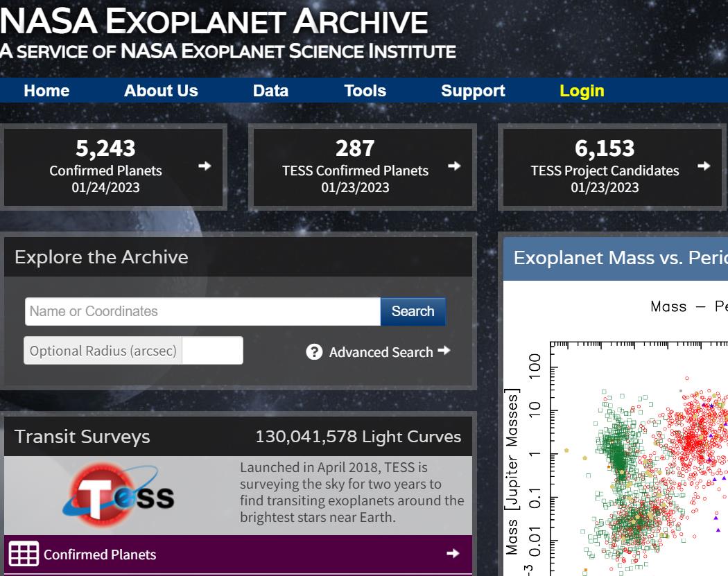Click the Optional Radius value input box
Image resolution: width=728 pixels, height=576 pixels.
click(212, 351)
